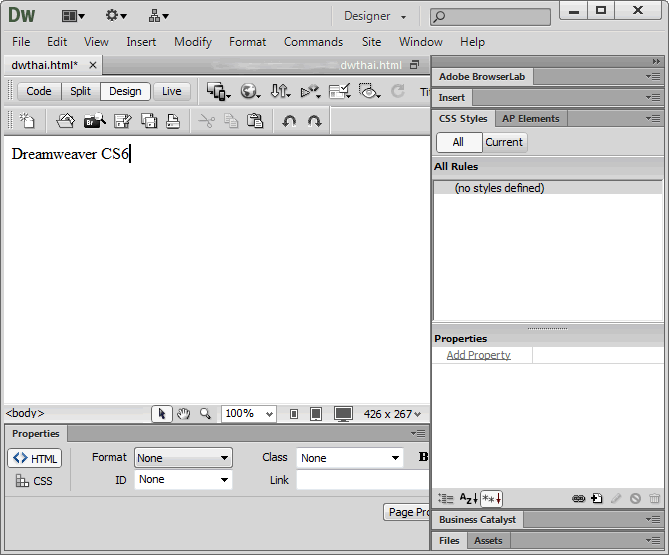Select All mode in CSS Styles
Image resolution: width=669 pixels, height=555 pixels.
pos(459,142)
